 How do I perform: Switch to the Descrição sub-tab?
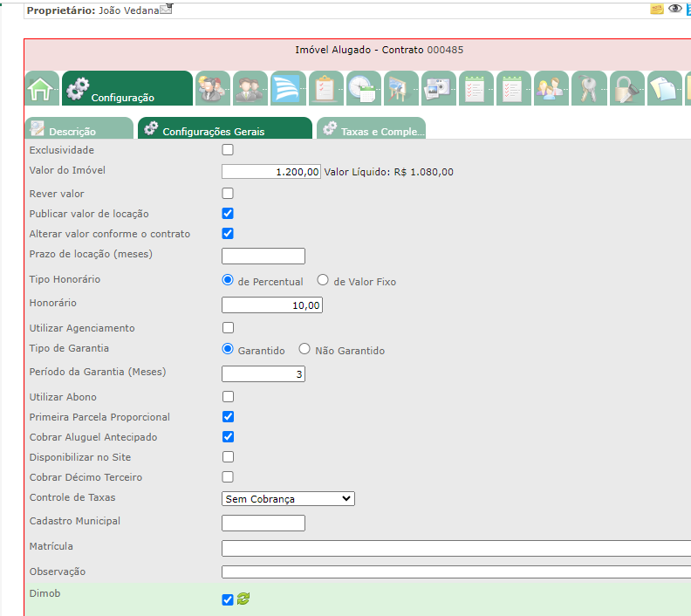(79, 128)
